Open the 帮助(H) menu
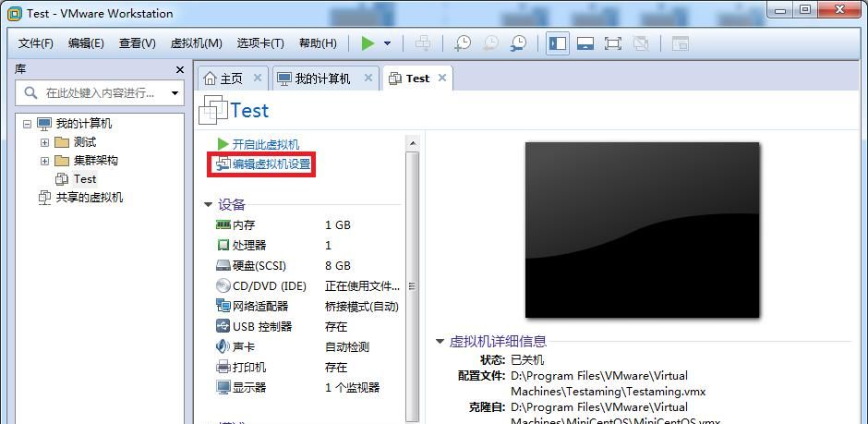 [x=318, y=43]
